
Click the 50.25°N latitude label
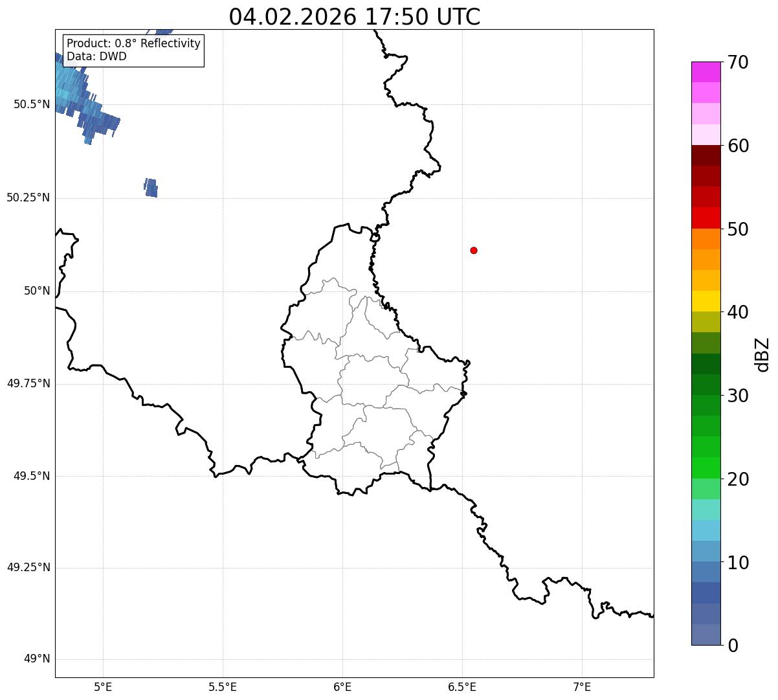click(x=28, y=198)
